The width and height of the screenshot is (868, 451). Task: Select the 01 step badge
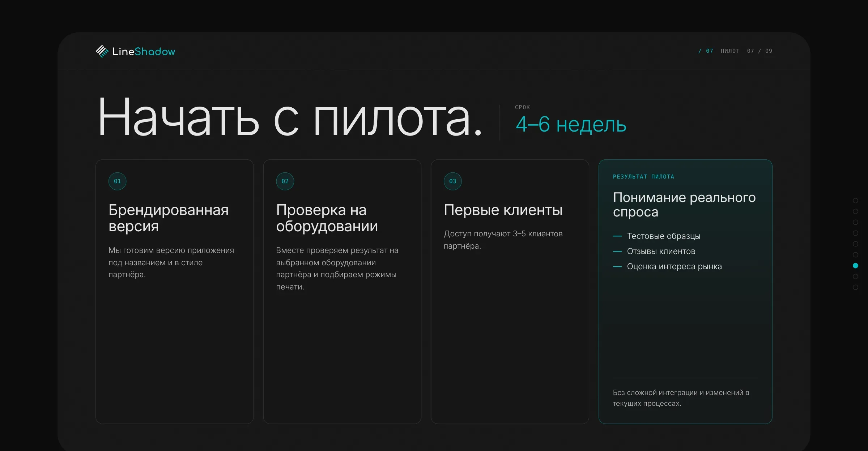118,181
